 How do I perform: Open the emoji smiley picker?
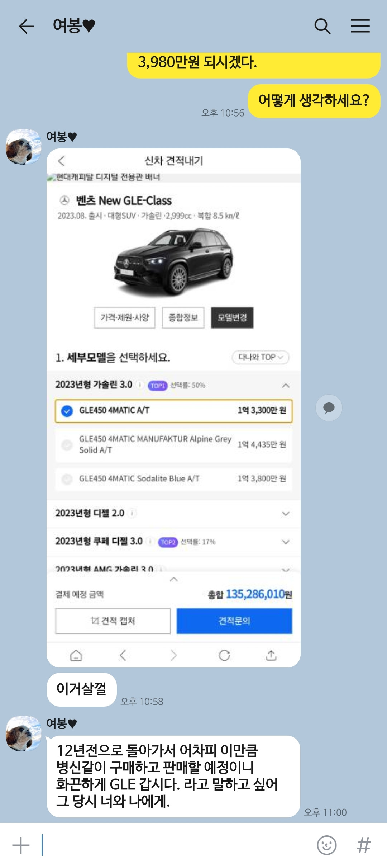coord(326,845)
